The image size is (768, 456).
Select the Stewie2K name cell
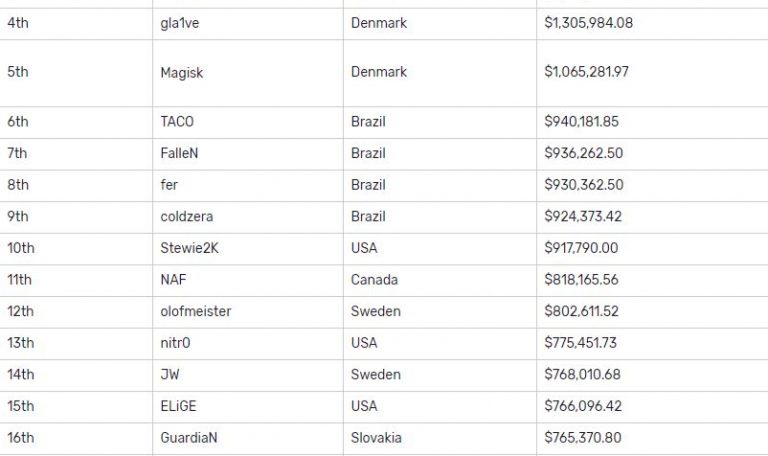(x=189, y=248)
